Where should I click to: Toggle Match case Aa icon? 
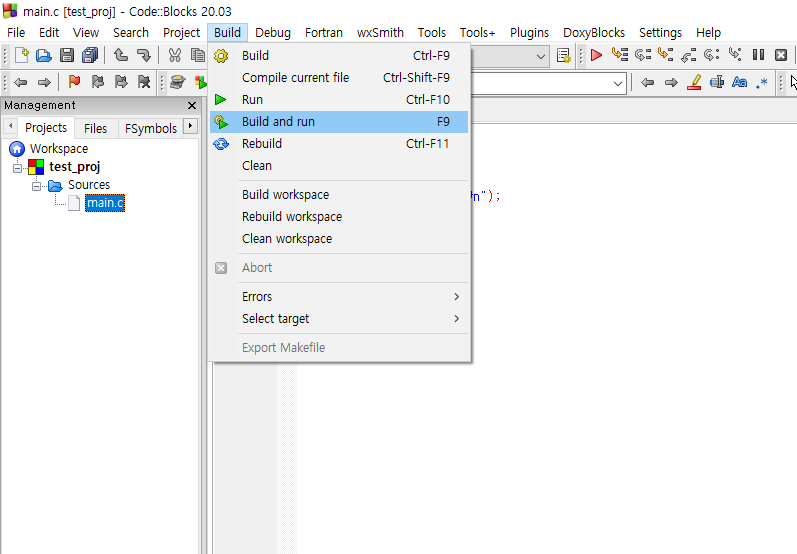pyautogui.click(x=739, y=82)
